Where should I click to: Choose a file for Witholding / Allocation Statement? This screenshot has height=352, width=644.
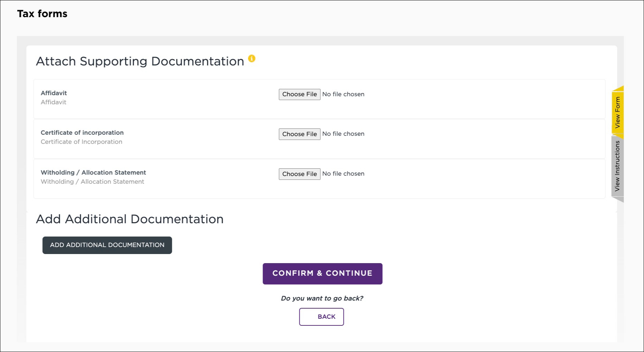[x=299, y=174]
